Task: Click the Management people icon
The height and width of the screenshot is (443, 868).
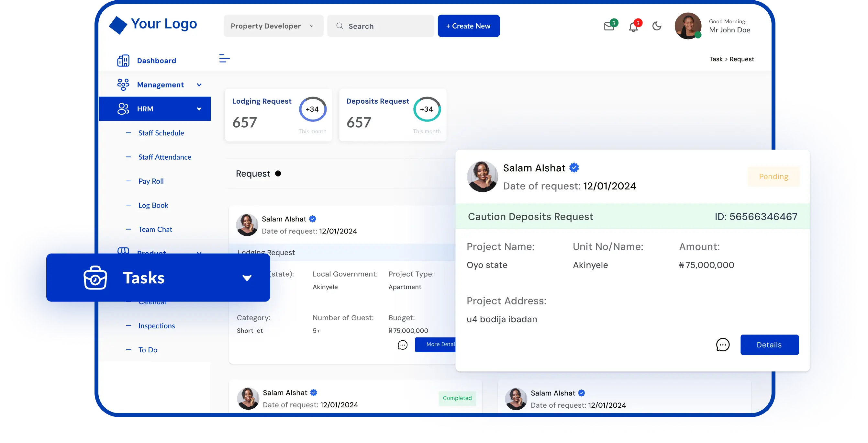Action: (123, 85)
